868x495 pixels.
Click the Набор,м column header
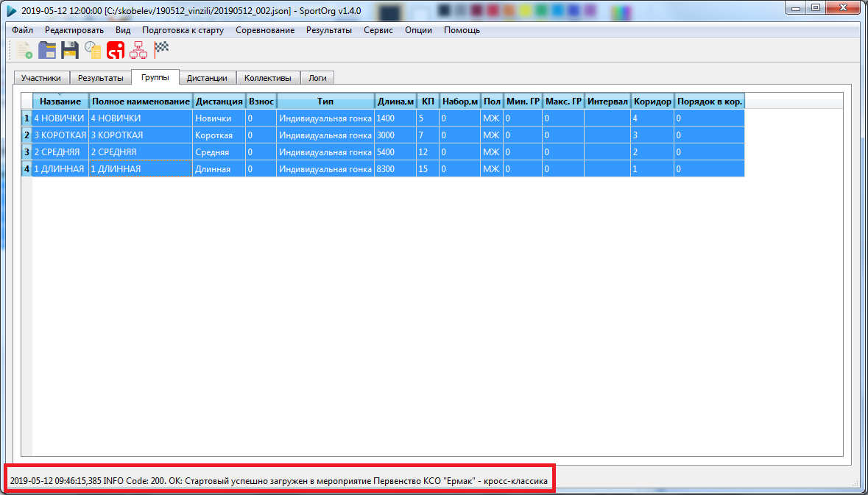coord(460,102)
